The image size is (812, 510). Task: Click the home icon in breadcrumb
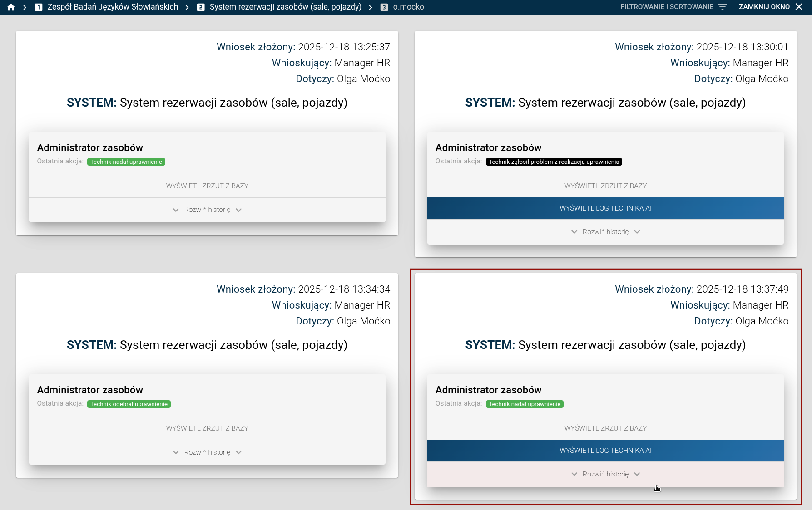pyautogui.click(x=11, y=7)
